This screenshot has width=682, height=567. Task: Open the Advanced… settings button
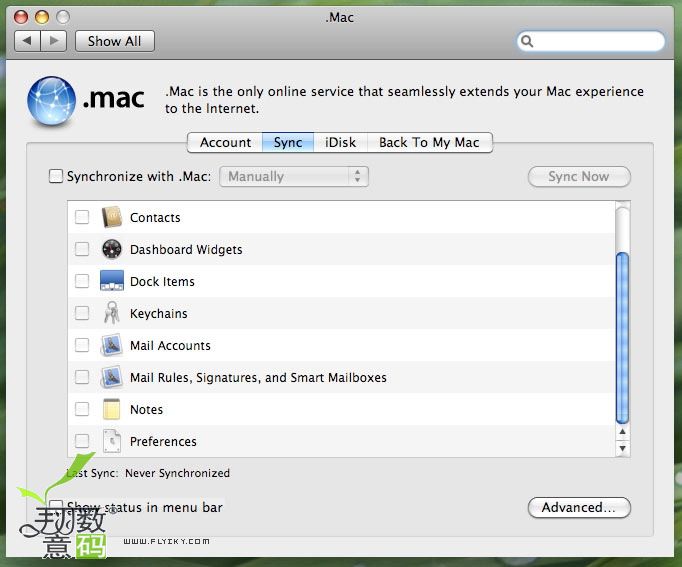(579, 507)
